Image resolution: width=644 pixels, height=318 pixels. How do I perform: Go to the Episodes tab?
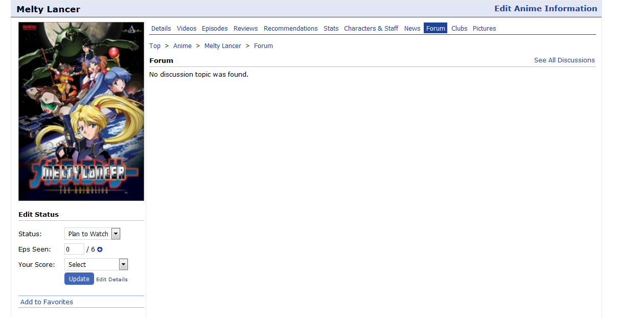coord(215,29)
